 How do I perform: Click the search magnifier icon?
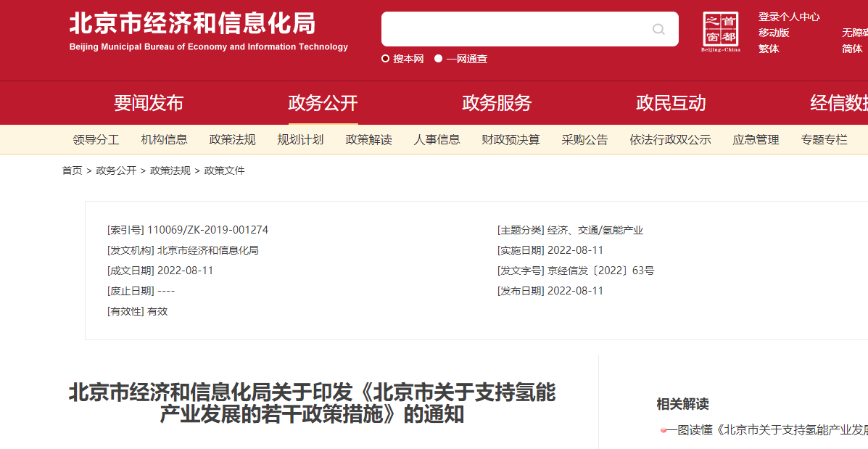tap(658, 30)
